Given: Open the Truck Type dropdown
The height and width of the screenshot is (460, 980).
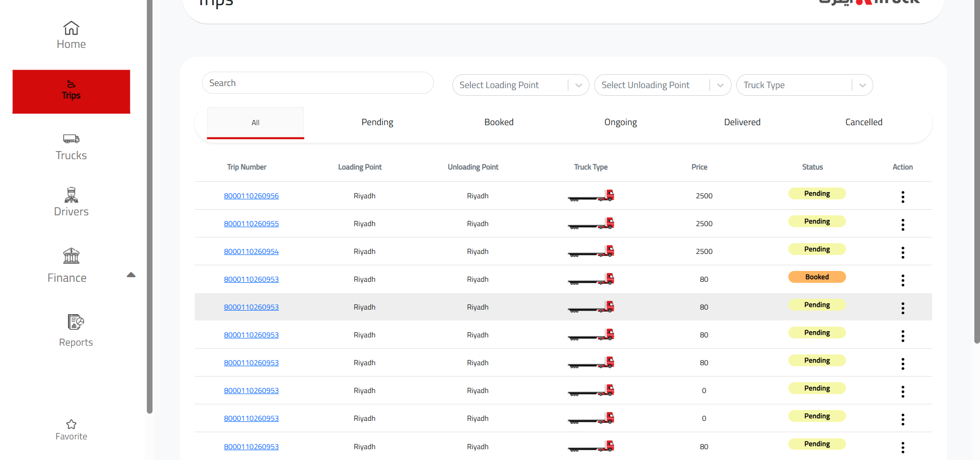Looking at the screenshot, I should (804, 85).
